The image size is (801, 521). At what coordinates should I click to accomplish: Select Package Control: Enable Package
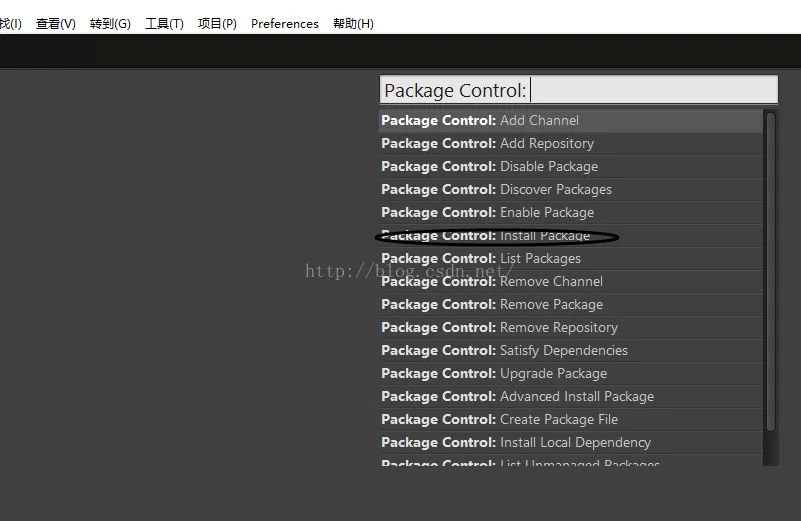(570, 213)
